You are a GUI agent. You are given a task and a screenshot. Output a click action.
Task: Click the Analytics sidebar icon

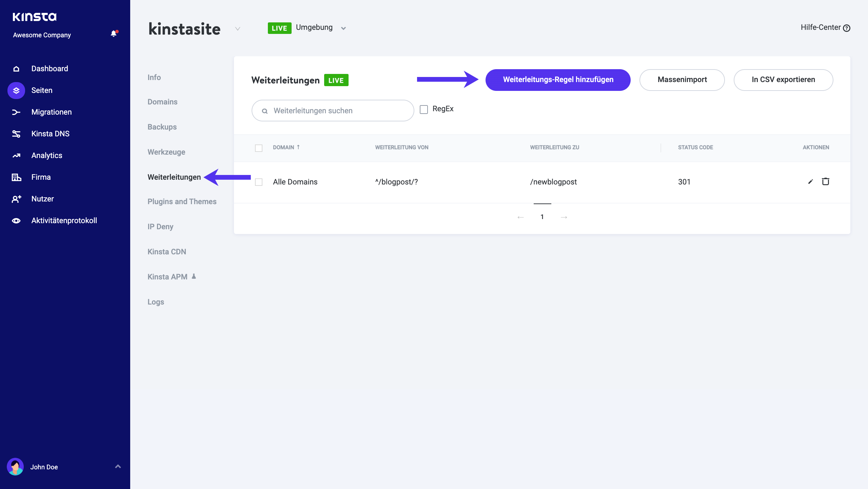pyautogui.click(x=16, y=155)
